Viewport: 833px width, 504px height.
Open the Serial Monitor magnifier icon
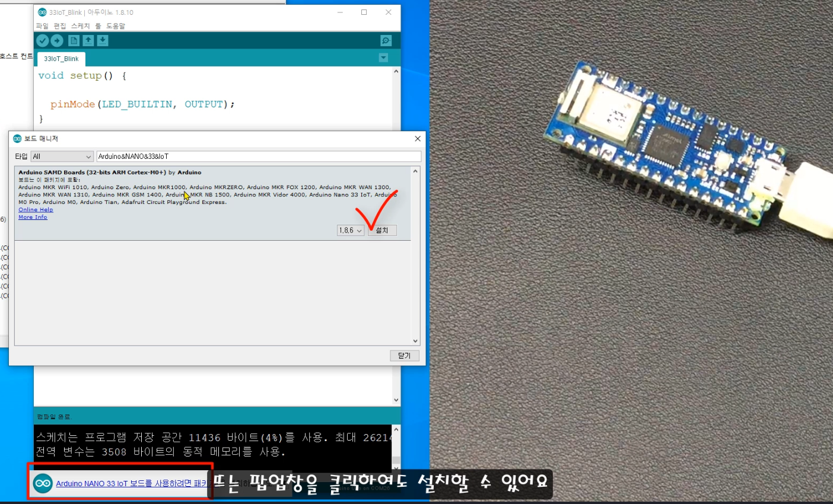pos(386,40)
